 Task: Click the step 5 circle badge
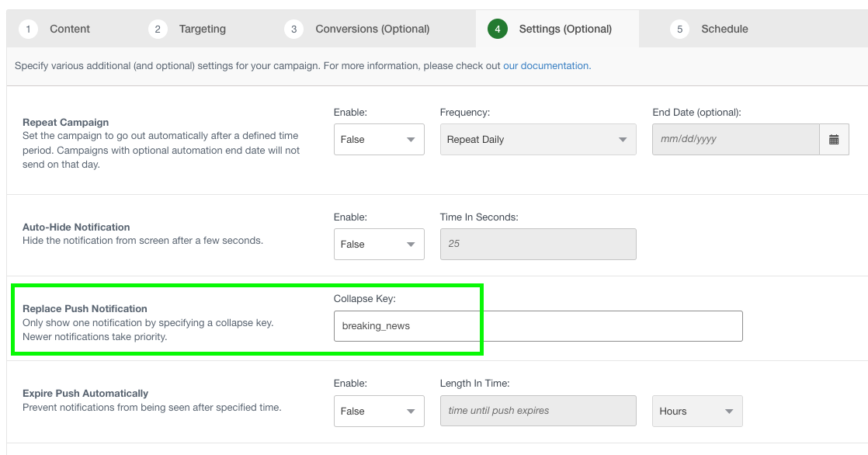point(679,30)
